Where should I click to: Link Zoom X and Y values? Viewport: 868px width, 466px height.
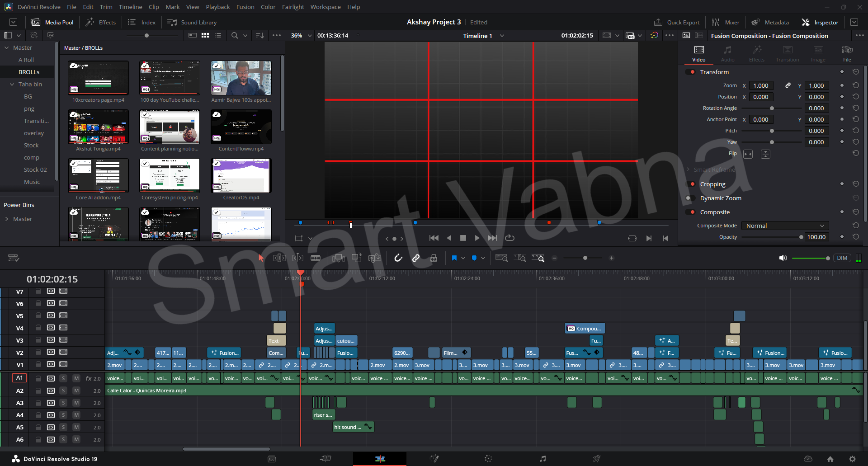788,85
